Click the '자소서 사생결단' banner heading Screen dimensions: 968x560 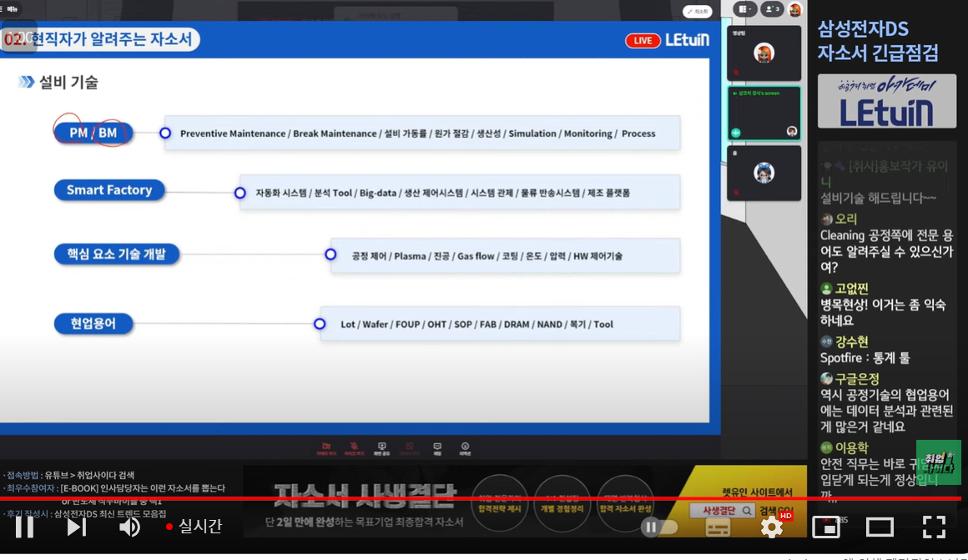pos(366,495)
